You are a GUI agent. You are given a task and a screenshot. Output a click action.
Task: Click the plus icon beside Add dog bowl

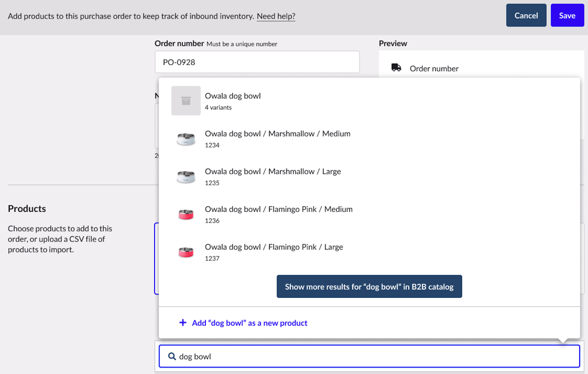point(183,323)
